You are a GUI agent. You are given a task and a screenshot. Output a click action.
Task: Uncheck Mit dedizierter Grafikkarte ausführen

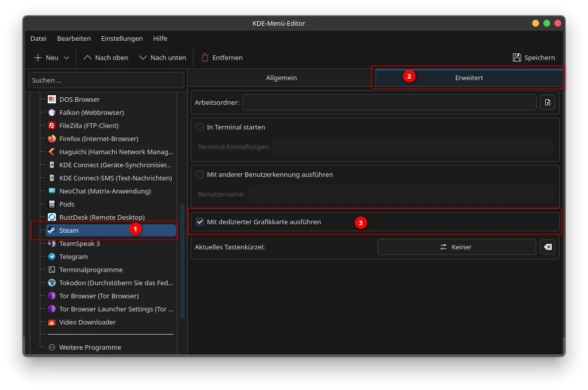click(200, 222)
